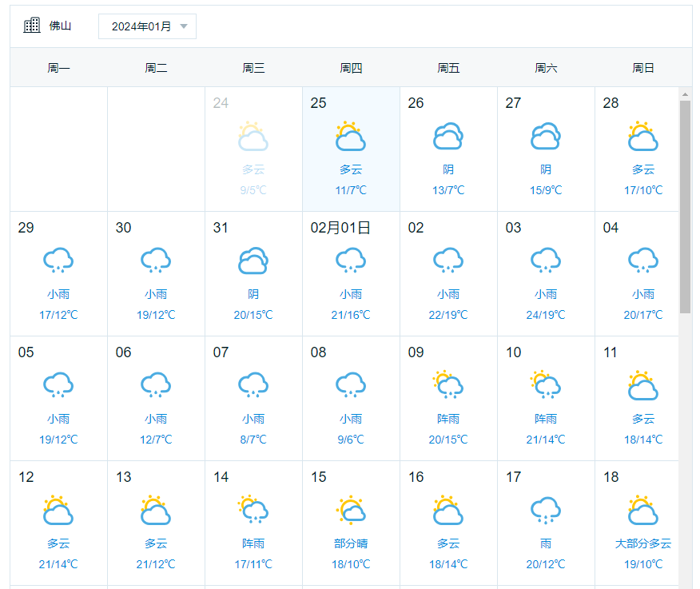Click the rain icon for day 17

pos(546,510)
